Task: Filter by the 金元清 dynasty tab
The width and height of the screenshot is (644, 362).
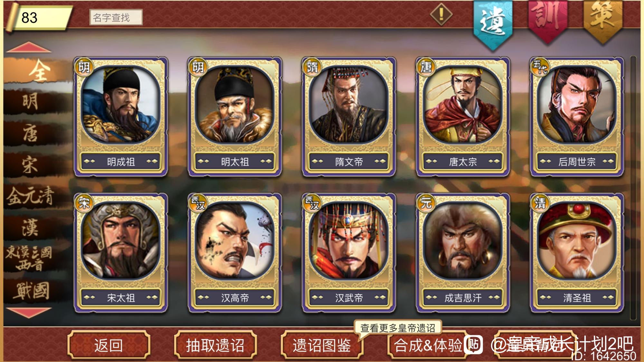Action: click(x=31, y=196)
